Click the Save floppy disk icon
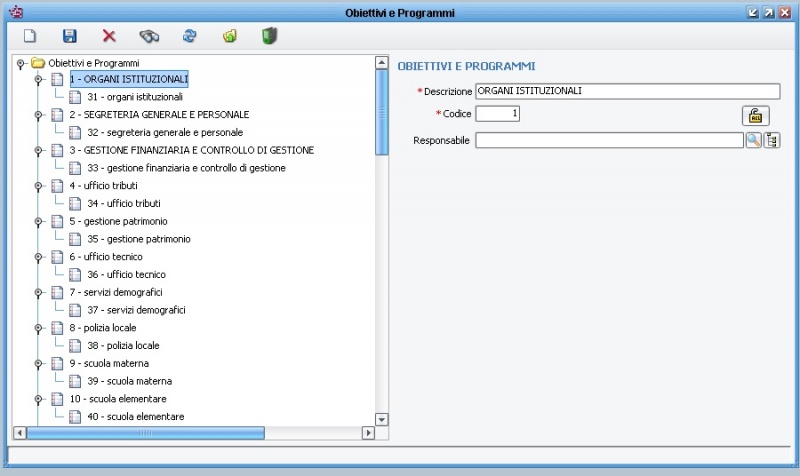This screenshot has width=800, height=476. click(x=69, y=36)
